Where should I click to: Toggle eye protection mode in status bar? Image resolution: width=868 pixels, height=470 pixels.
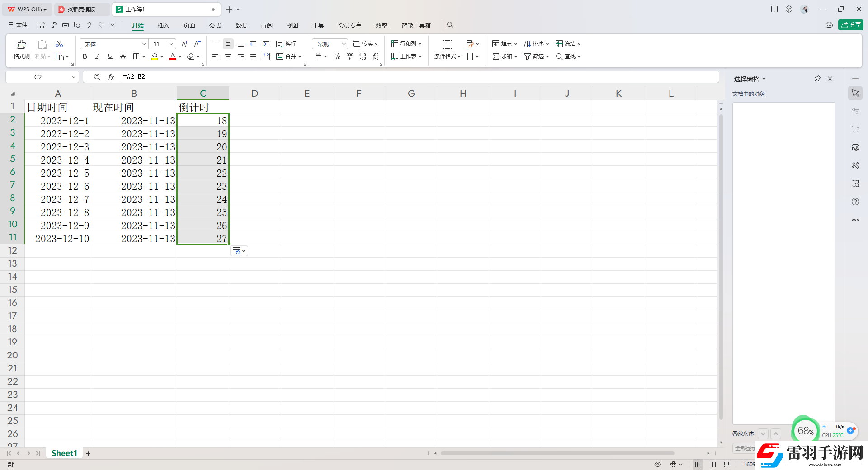658,465
